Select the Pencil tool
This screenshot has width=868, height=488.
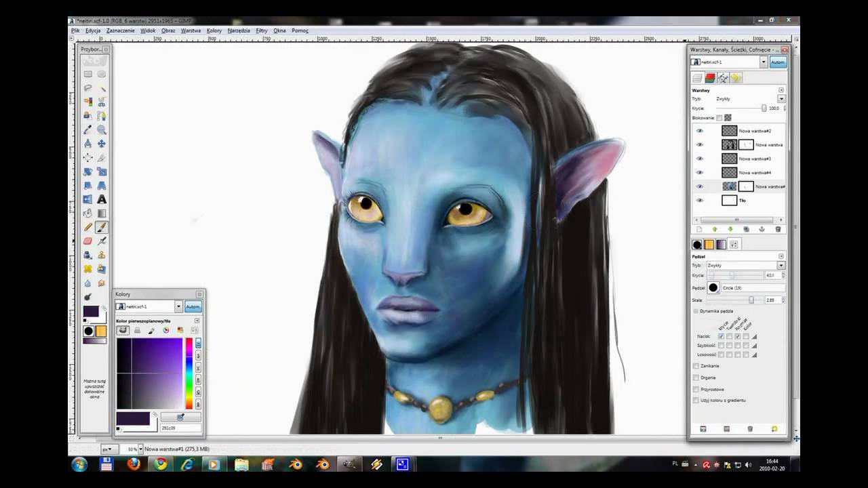point(87,227)
